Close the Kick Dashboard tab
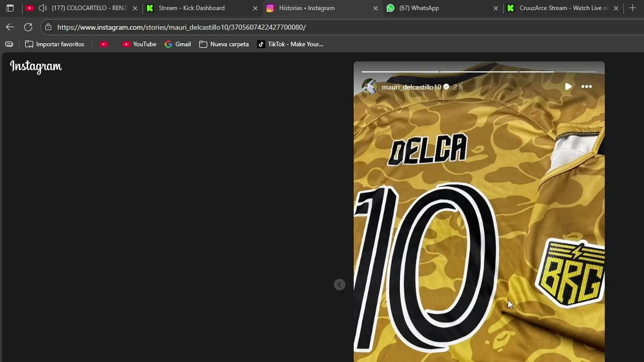 (255, 8)
